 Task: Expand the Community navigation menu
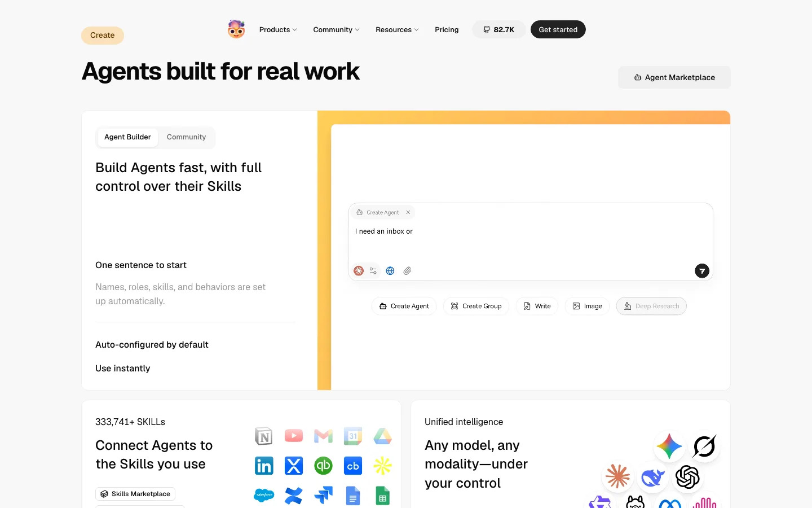pyautogui.click(x=336, y=29)
